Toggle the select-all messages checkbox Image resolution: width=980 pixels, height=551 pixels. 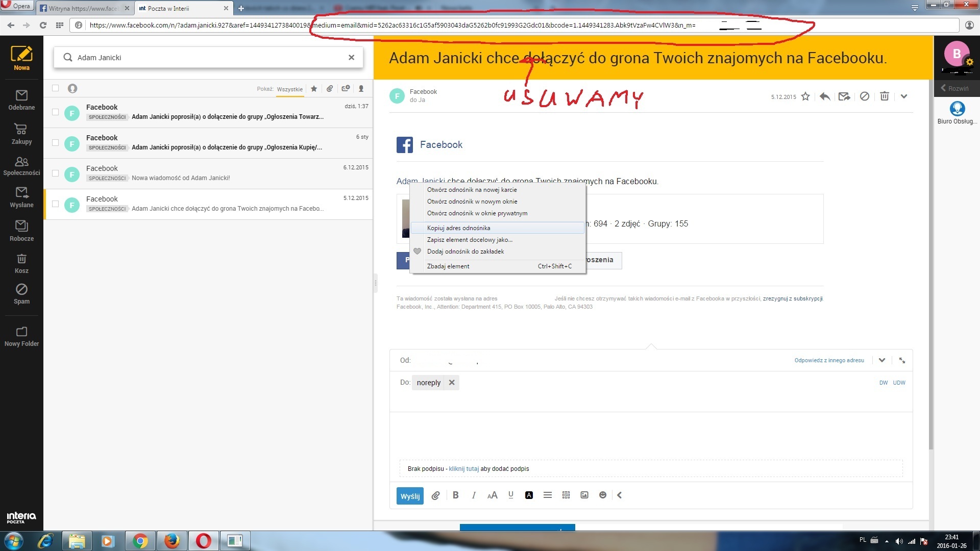click(x=56, y=88)
